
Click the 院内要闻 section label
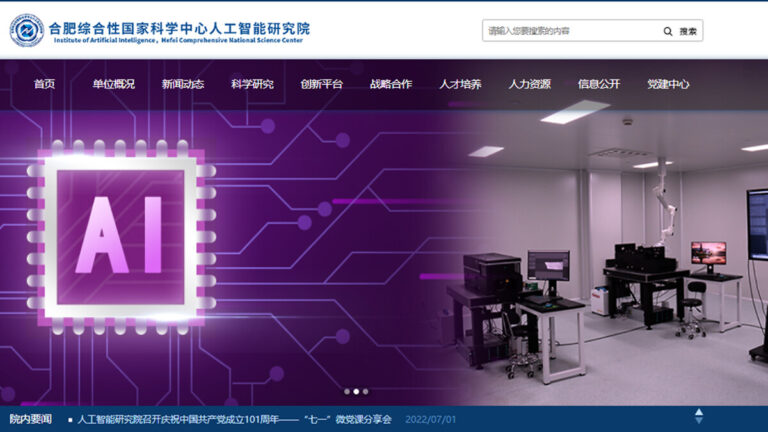[30, 419]
